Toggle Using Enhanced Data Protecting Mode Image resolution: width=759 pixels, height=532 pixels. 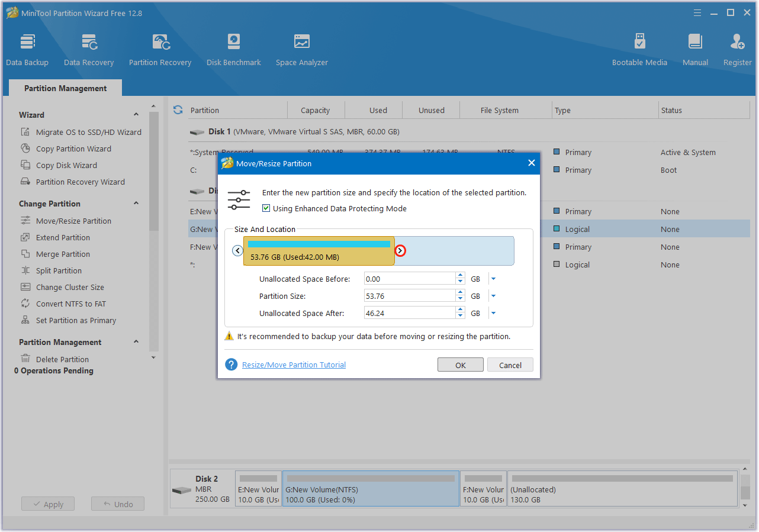click(x=266, y=208)
